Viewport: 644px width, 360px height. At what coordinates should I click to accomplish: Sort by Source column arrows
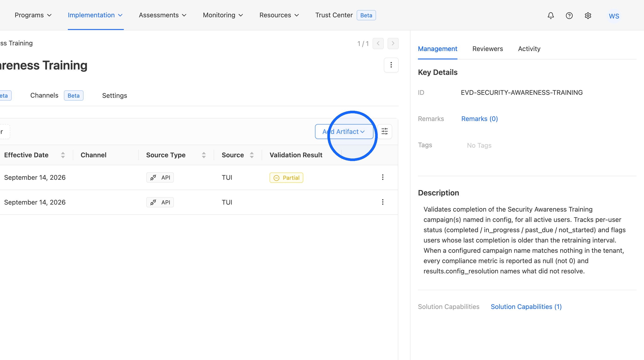(252, 155)
